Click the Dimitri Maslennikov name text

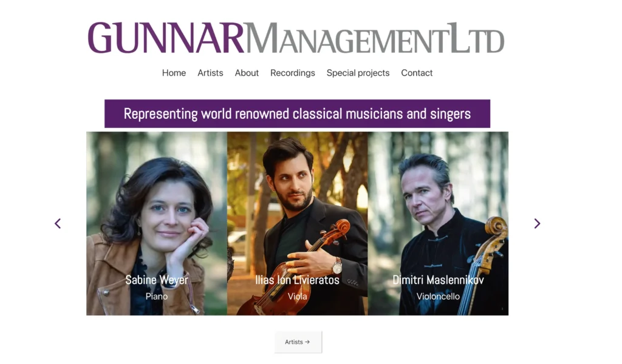tap(438, 280)
